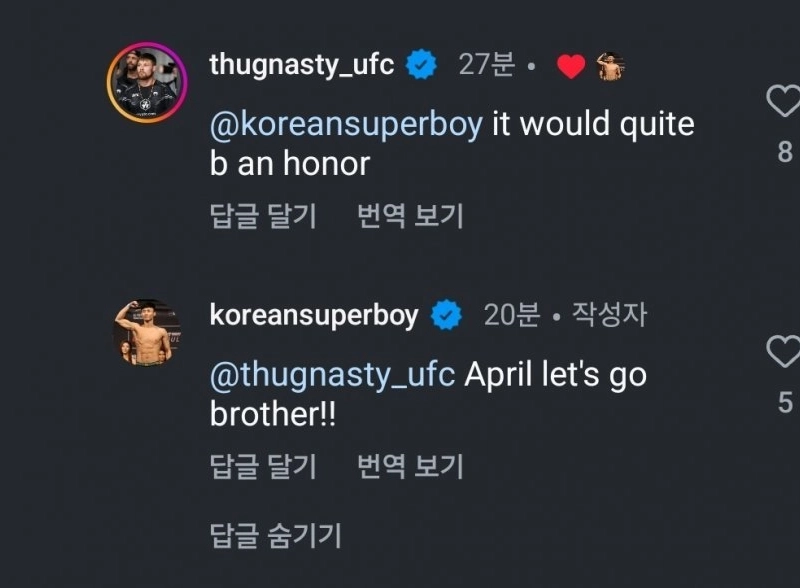This screenshot has height=588, width=800.
Task: Click 답글 달기 under the thugnasty_ufc comment
Action: tap(263, 216)
